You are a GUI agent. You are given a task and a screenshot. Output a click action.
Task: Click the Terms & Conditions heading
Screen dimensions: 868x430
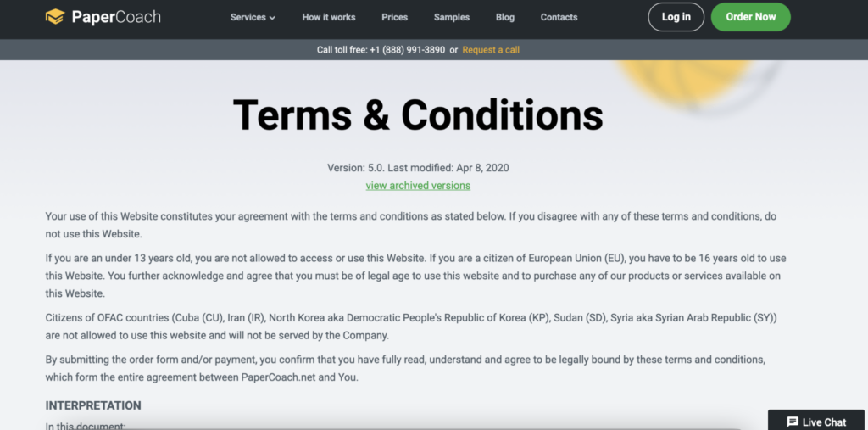point(418,114)
